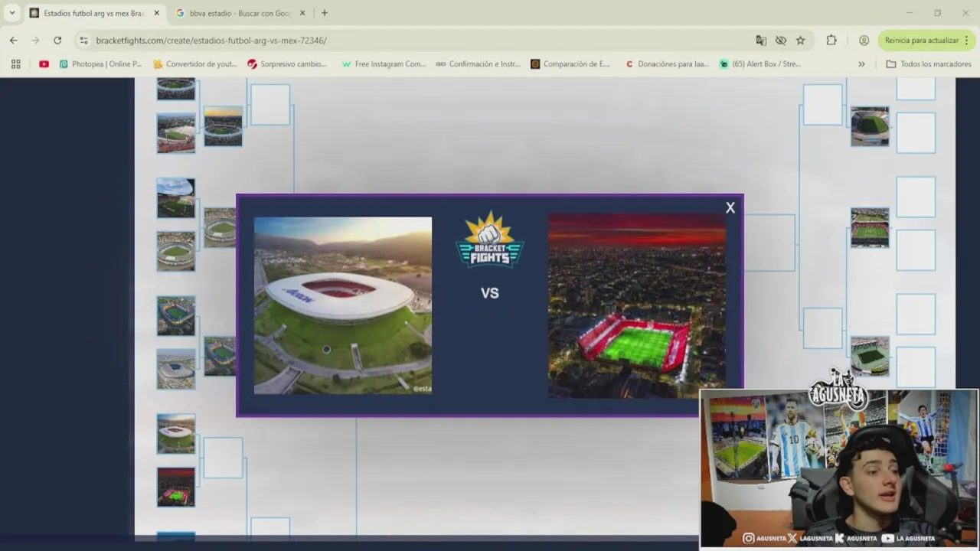The width and height of the screenshot is (980, 551).
Task: Open the YouTube bookmark icon
Action: [x=44, y=64]
